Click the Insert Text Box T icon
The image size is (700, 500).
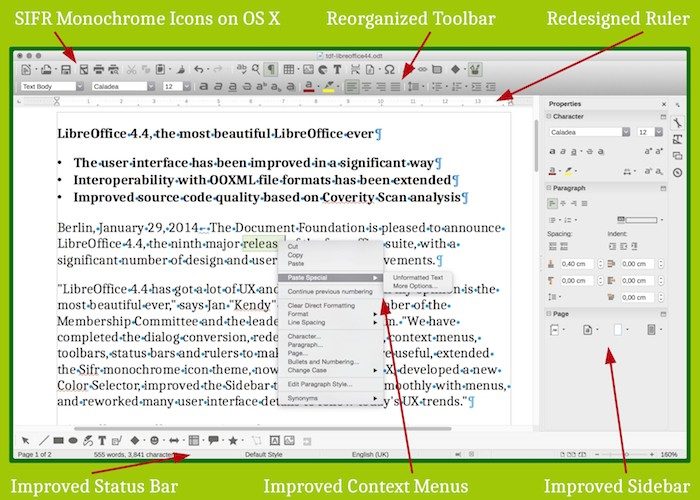pos(337,69)
